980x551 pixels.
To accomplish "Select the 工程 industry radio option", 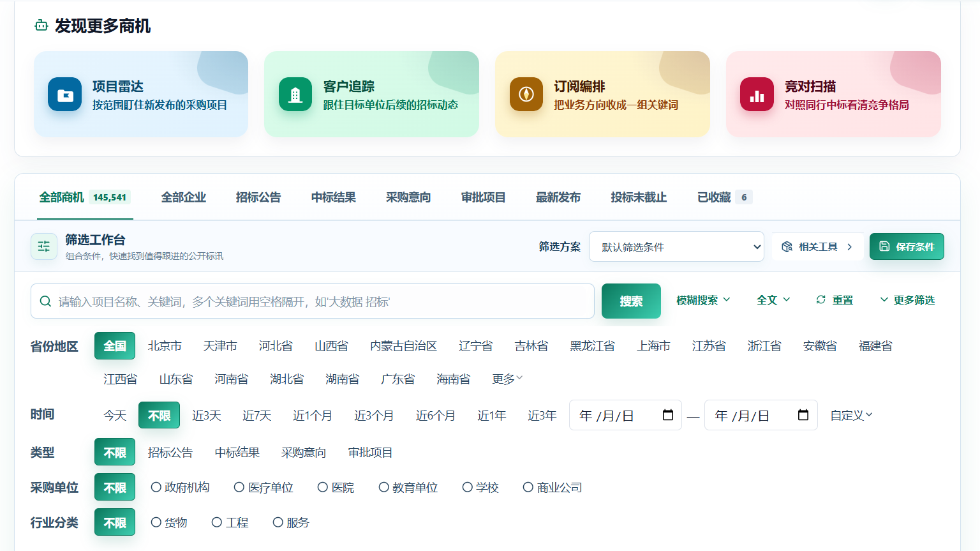I will [x=217, y=522].
